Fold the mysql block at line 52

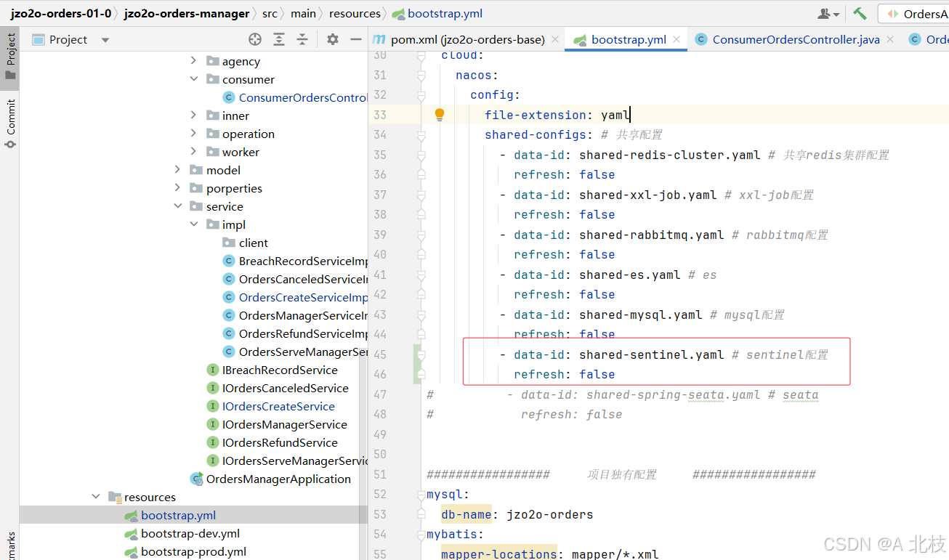click(421, 494)
